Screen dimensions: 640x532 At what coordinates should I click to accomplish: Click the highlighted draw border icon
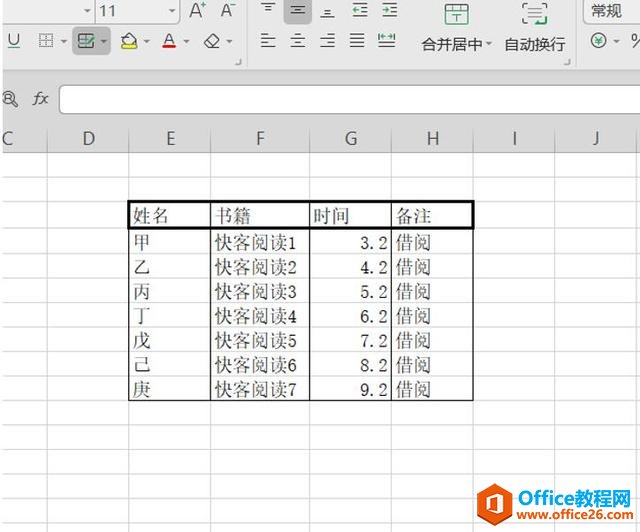[86, 41]
